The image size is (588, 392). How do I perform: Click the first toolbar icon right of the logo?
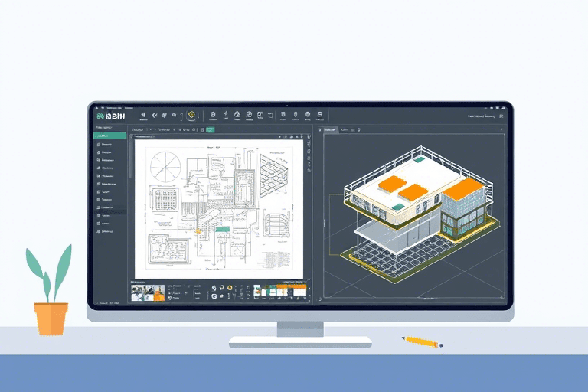click(142, 116)
